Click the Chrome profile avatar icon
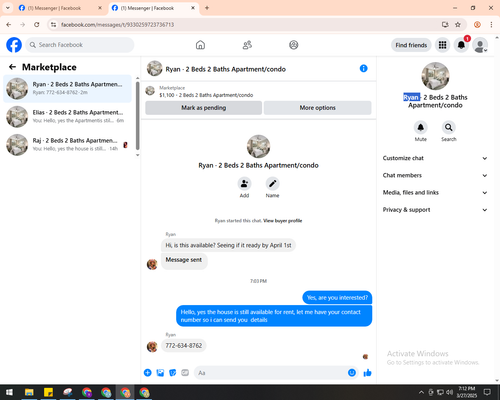This screenshot has width=500, height=400. pyautogui.click(x=477, y=25)
